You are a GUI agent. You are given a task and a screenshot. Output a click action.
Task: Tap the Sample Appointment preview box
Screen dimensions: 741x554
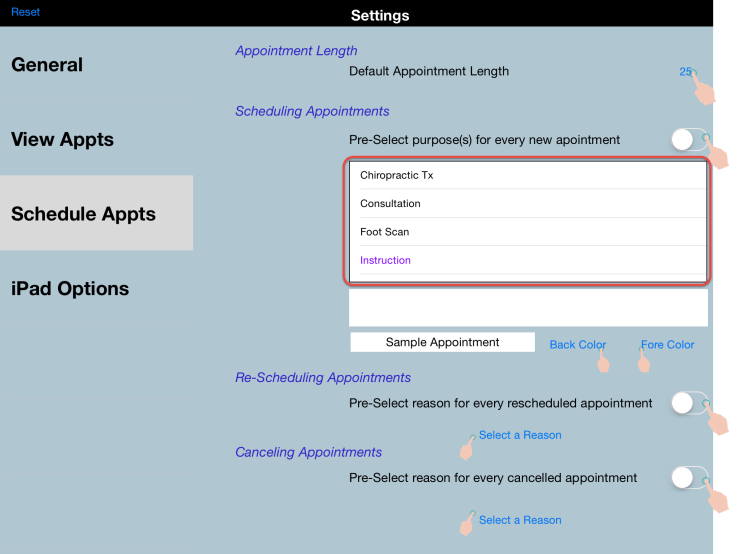(442, 342)
